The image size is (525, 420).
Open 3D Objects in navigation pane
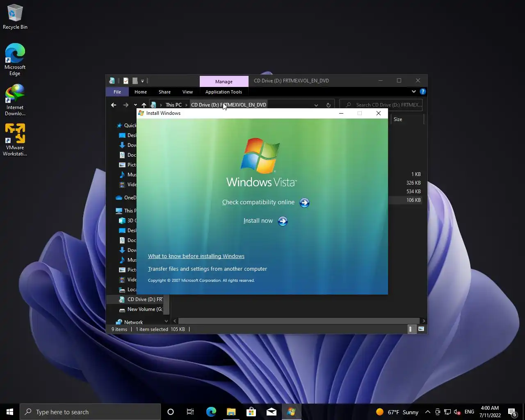click(128, 221)
